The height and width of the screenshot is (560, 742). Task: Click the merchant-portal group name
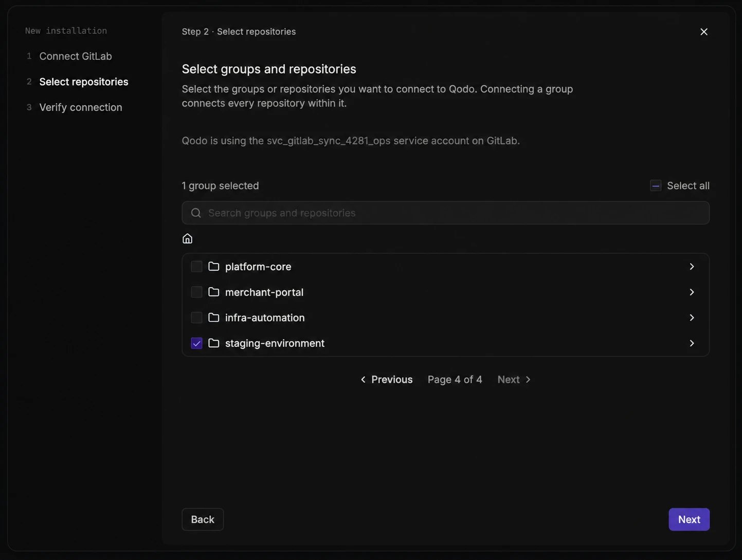[x=264, y=292]
